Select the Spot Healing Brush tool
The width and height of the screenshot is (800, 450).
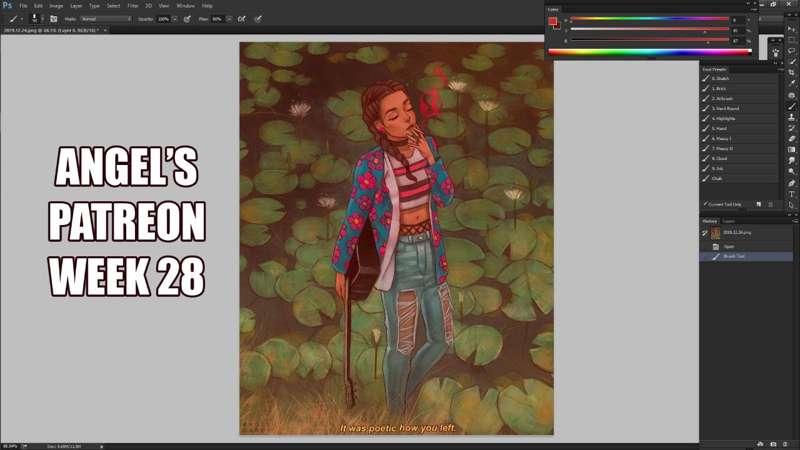(x=791, y=95)
